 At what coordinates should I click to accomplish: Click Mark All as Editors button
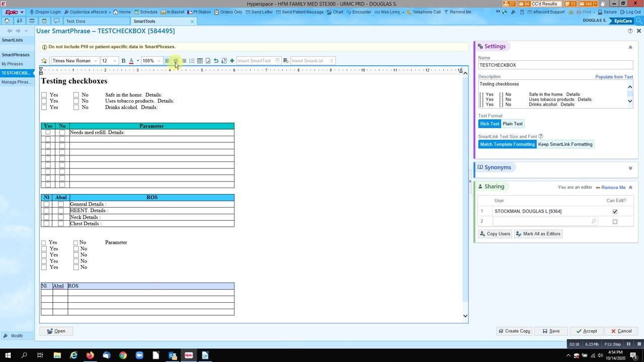click(x=538, y=234)
